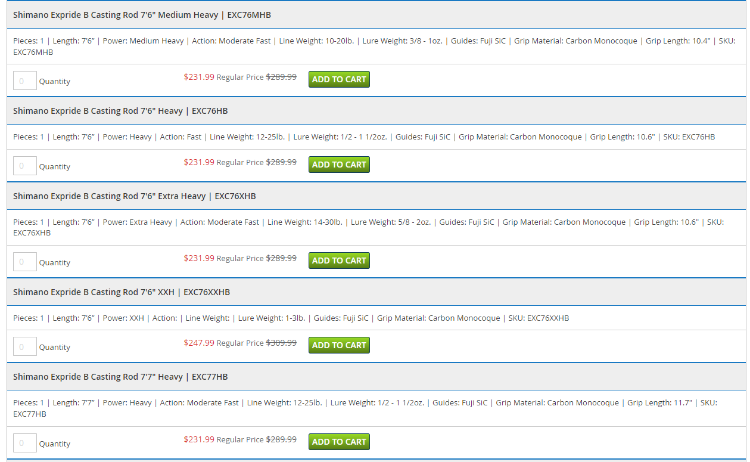Click the EXC77HB specs description text
750x462 pixels.
[365, 408]
